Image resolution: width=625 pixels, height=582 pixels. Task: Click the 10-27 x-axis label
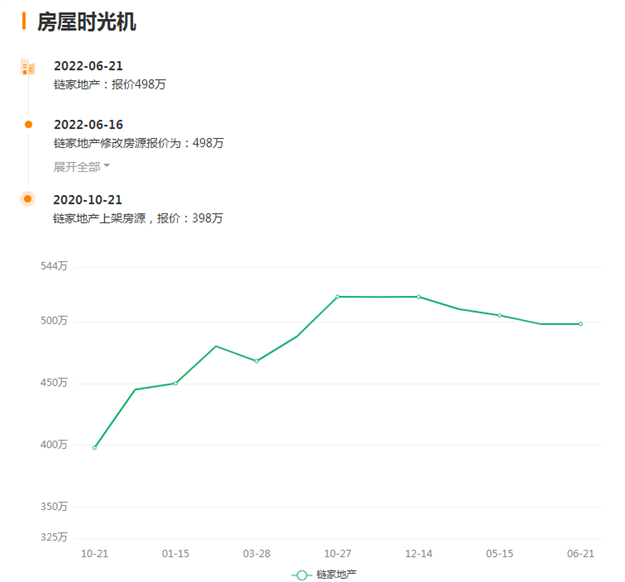[x=338, y=554]
